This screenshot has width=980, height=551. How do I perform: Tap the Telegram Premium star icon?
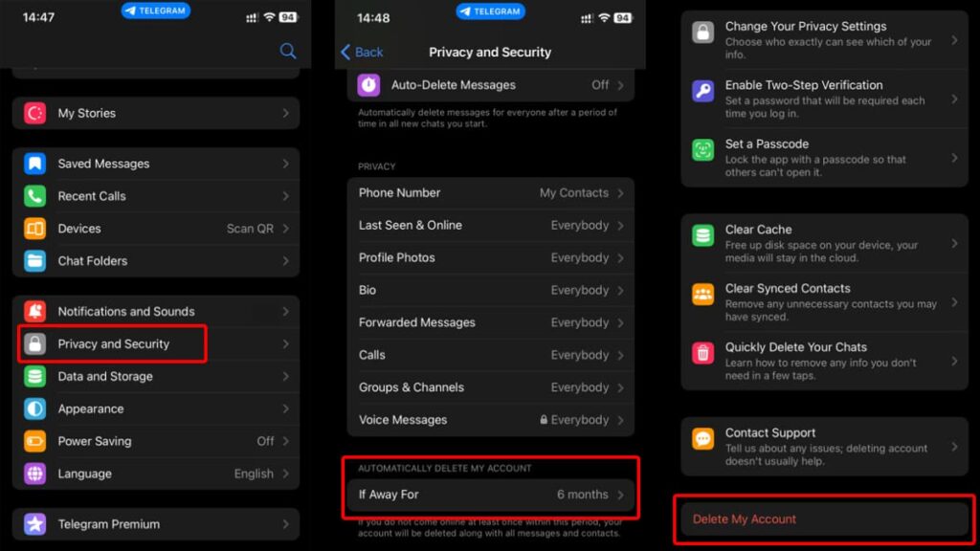(35, 524)
